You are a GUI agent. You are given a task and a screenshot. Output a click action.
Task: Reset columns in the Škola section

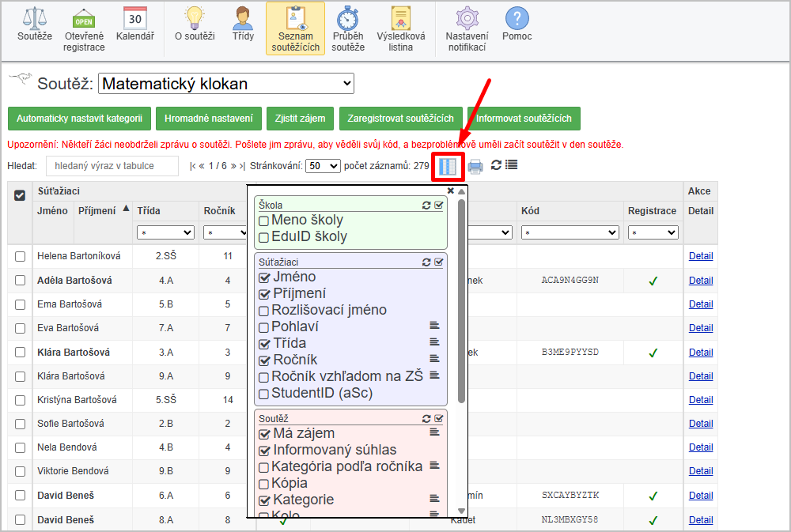(426, 206)
